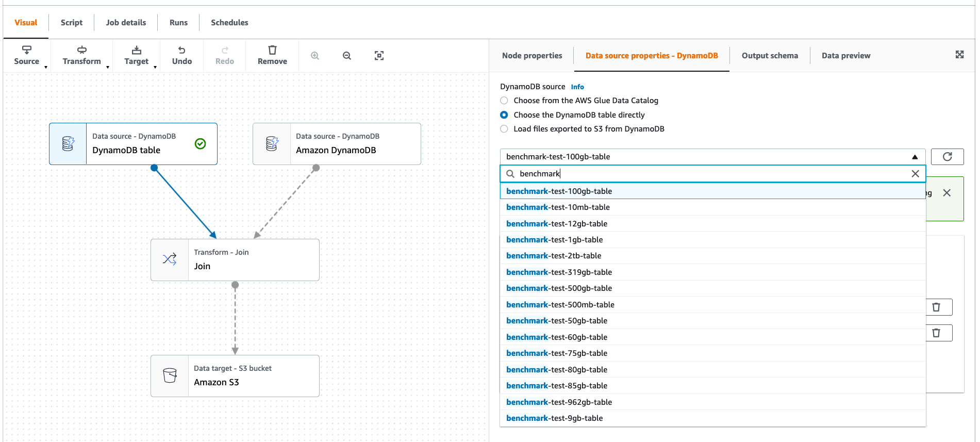Open the Source node menu
Image resolution: width=980 pixels, height=442 pixels.
(x=27, y=55)
